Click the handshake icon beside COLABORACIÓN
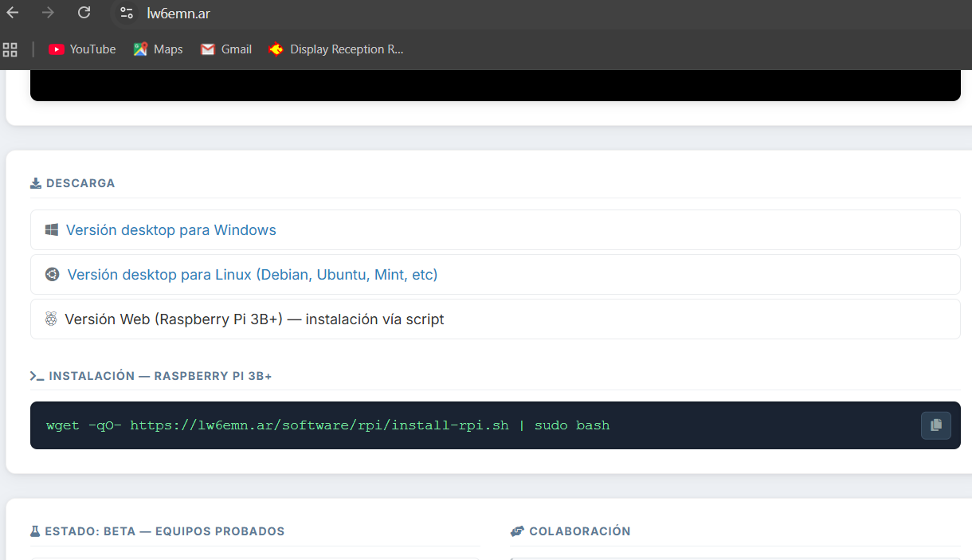Screen dimensions: 972x560 tap(517, 531)
